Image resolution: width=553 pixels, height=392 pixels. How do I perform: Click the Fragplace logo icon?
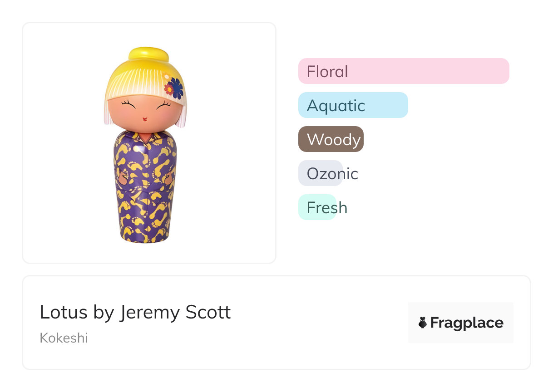pos(423,323)
